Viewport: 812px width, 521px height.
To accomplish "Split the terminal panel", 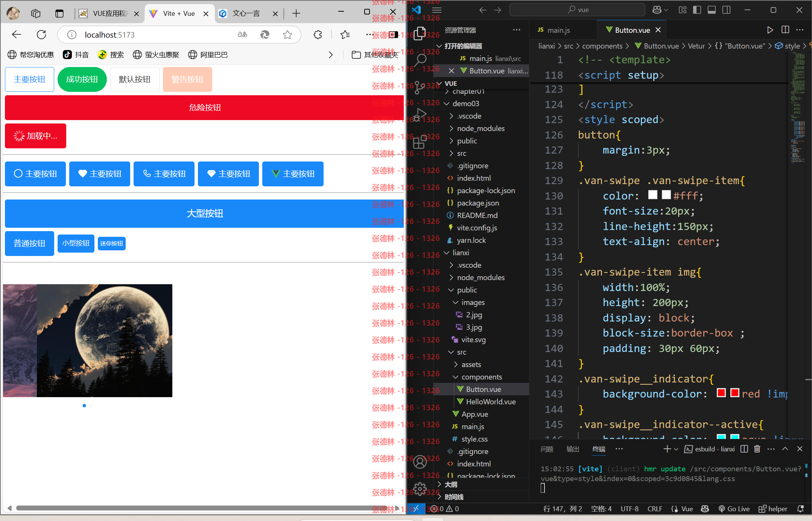I will coord(744,449).
